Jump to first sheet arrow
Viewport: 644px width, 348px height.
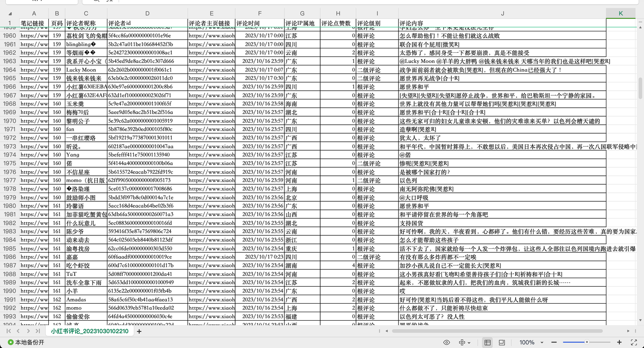(8, 331)
